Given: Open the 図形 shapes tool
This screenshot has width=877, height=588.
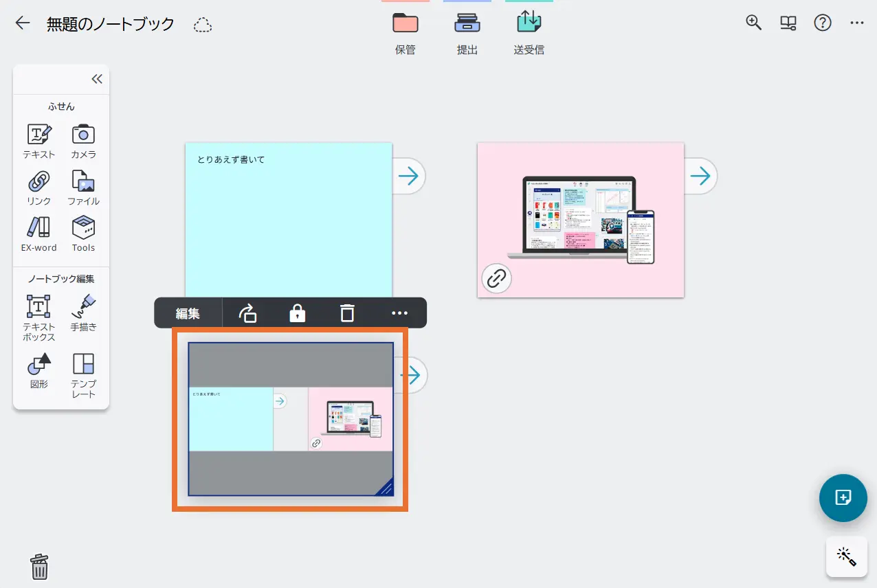Looking at the screenshot, I should click(39, 371).
